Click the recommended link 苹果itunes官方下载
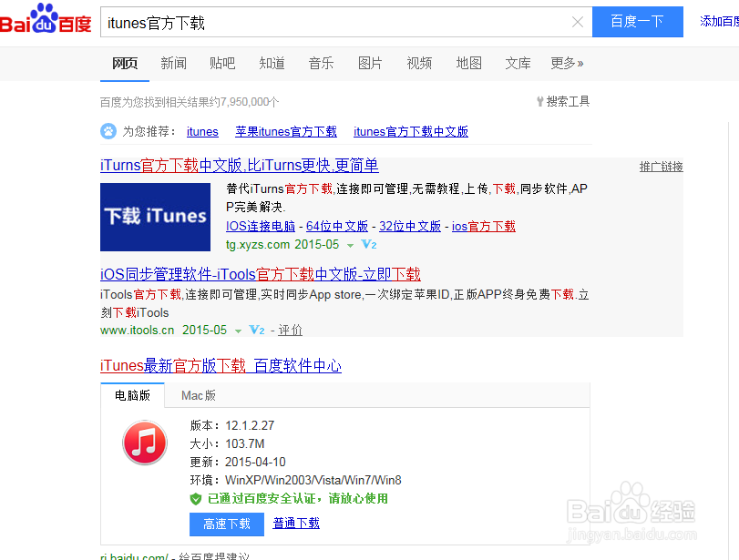 click(x=286, y=131)
